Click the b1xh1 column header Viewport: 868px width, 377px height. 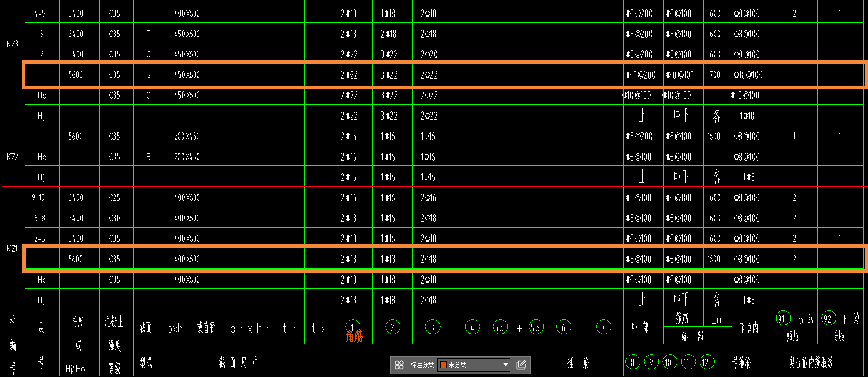249,329
